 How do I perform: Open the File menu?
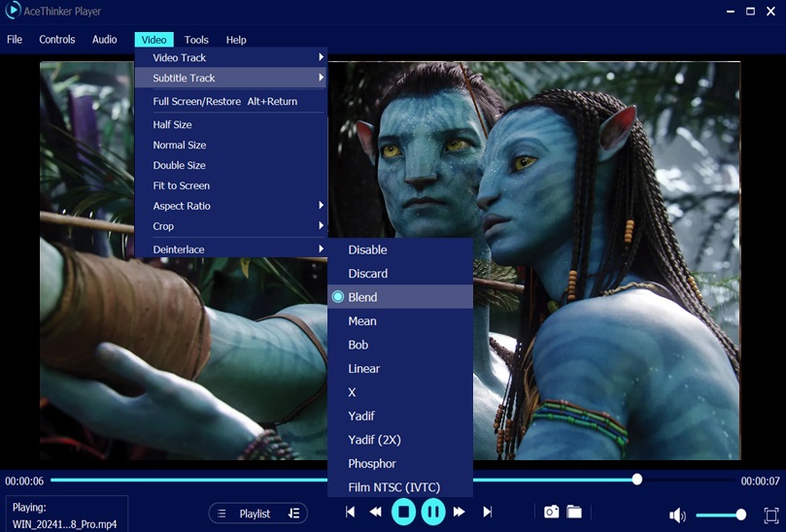tap(15, 40)
